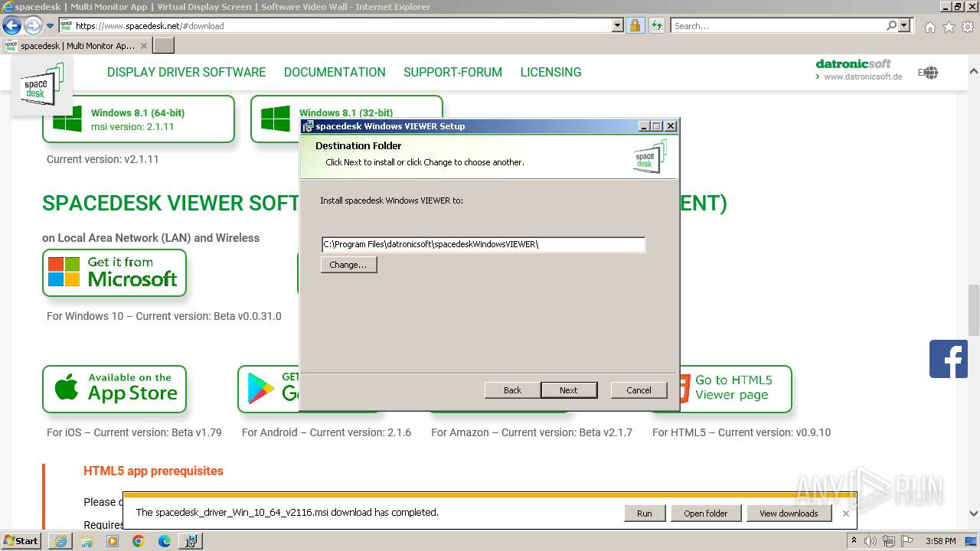Click View downloads button
The image size is (980, 551).
click(789, 514)
